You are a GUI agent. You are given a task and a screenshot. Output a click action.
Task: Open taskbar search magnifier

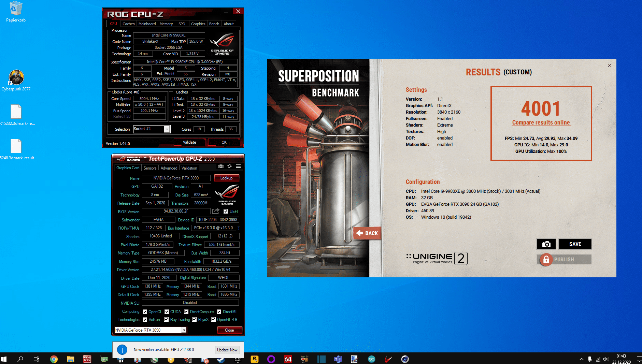point(20,359)
